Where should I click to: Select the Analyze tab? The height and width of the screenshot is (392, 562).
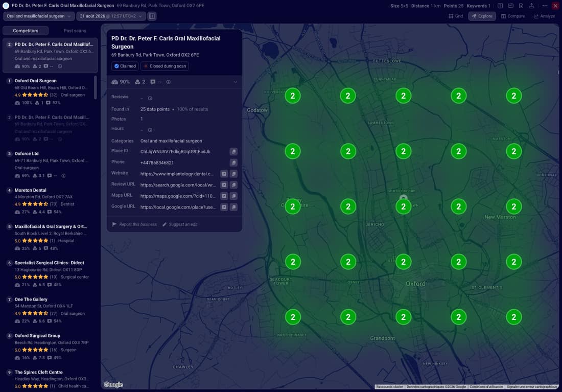coord(545,16)
